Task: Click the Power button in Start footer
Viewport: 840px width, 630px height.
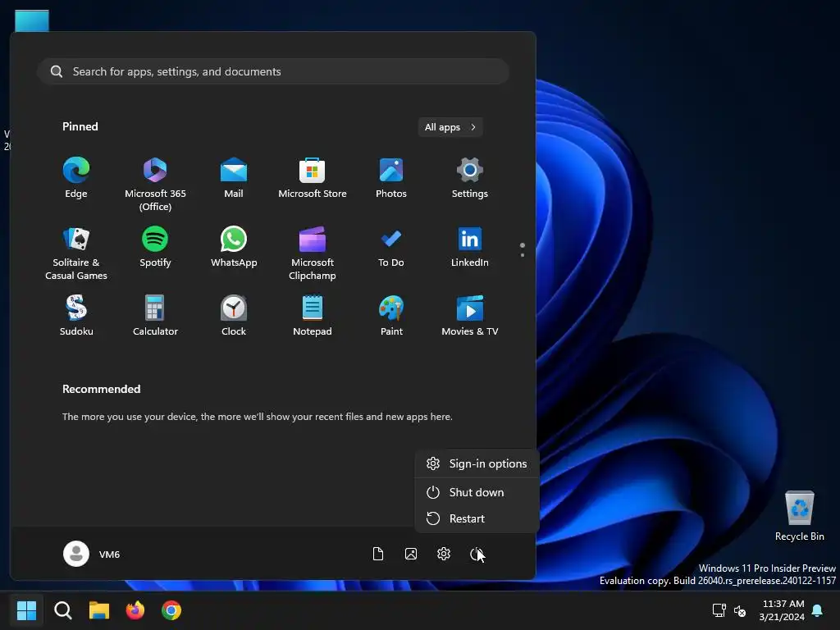Action: [x=476, y=554]
